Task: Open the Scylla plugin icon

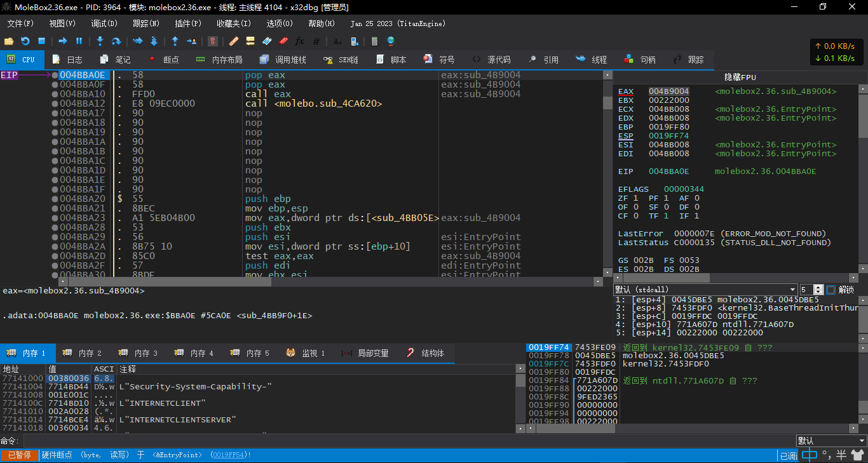Action: [x=213, y=41]
